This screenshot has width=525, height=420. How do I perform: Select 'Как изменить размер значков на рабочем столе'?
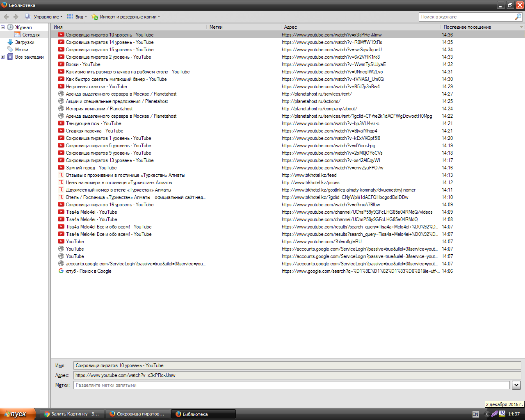[x=288, y=72]
